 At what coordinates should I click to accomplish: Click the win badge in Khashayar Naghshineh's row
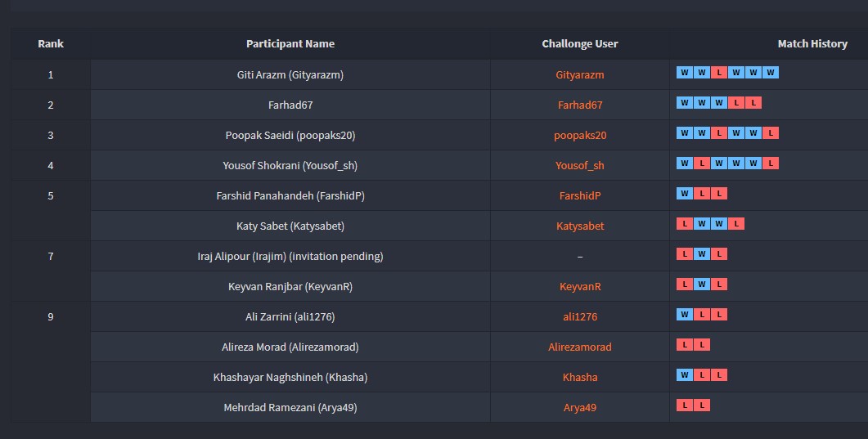click(684, 375)
